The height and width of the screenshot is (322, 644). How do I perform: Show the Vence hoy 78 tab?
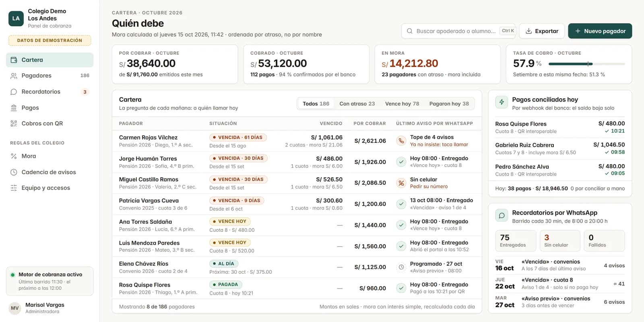(402, 104)
